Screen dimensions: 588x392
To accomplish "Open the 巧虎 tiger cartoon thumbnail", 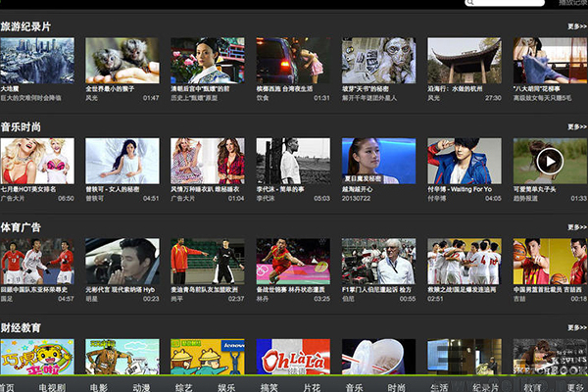I will point(37,357).
